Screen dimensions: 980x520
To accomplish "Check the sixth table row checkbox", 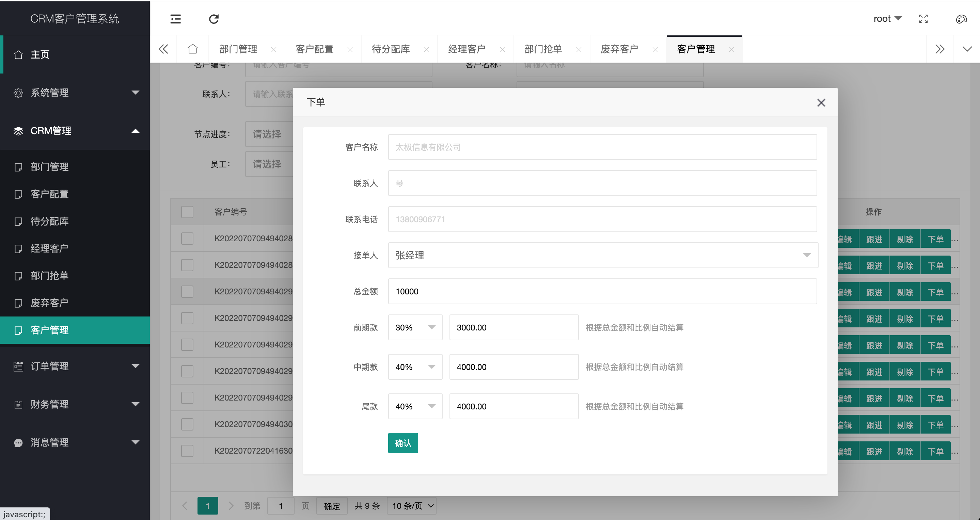I will 187,371.
